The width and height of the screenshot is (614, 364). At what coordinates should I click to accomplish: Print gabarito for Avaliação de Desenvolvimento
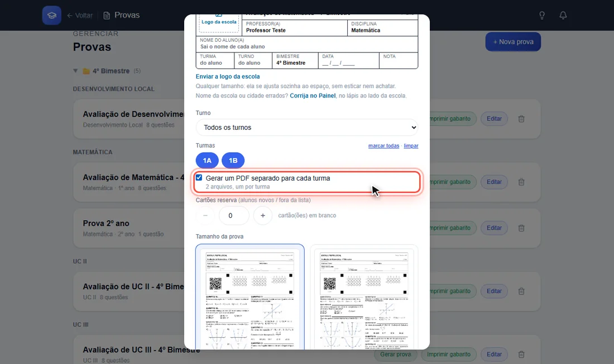click(x=453, y=119)
